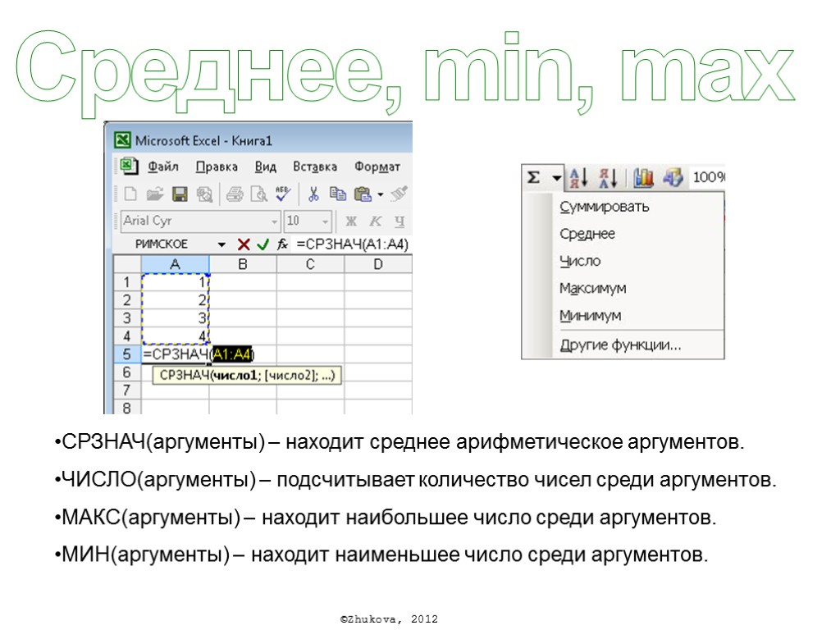Click the Select All corner button
The image size is (840, 630).
click(127, 264)
